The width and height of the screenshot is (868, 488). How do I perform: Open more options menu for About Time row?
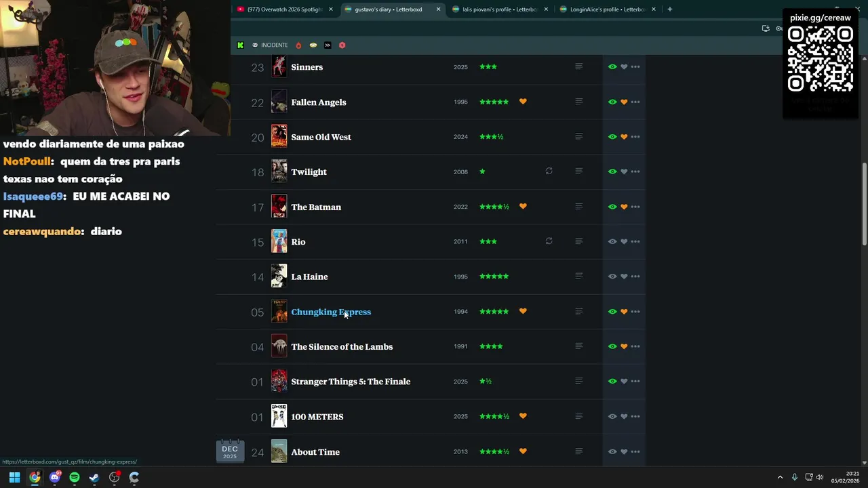(635, 451)
